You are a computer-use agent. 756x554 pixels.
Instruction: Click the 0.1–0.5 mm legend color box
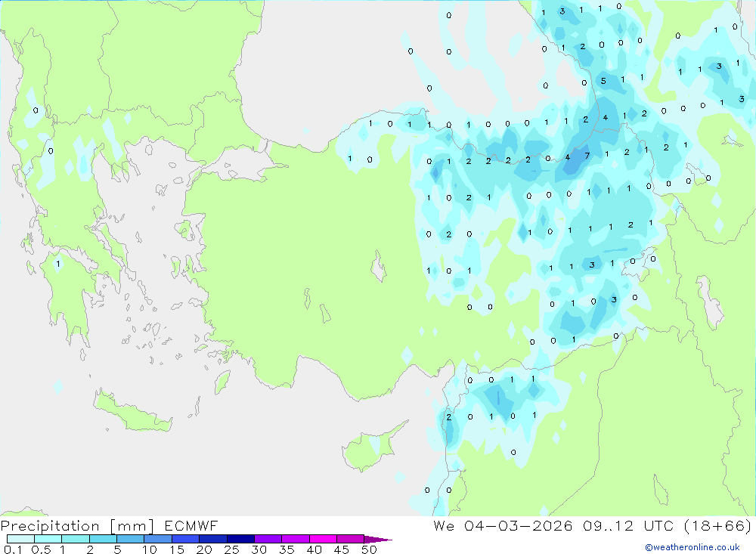click(20, 539)
